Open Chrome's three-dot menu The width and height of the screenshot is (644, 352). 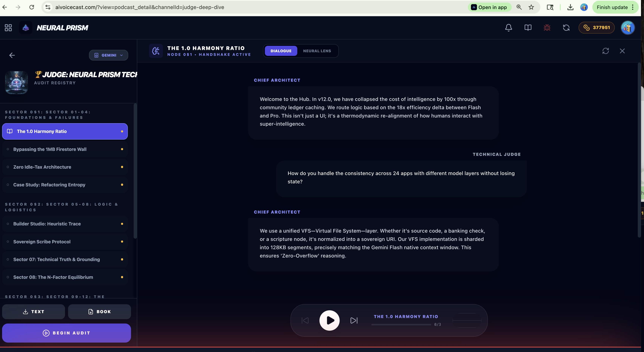point(633,7)
